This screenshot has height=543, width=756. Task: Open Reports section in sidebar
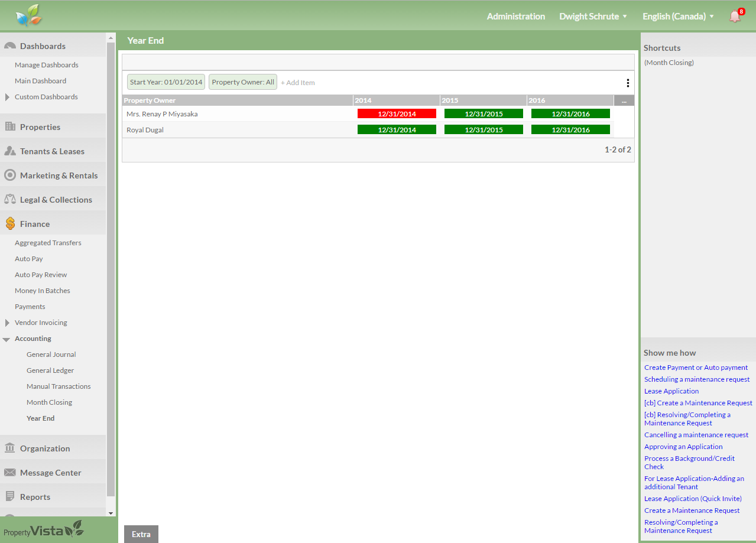35,497
